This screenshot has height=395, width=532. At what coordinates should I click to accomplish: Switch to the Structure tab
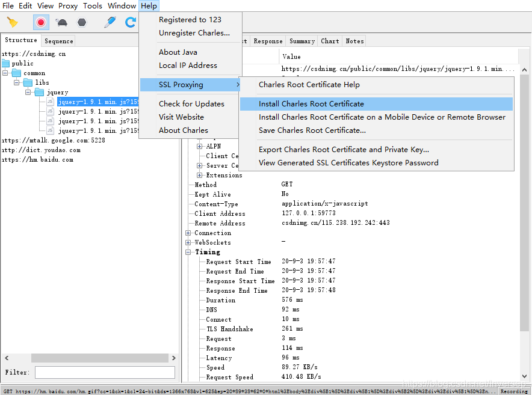pyautogui.click(x=21, y=40)
